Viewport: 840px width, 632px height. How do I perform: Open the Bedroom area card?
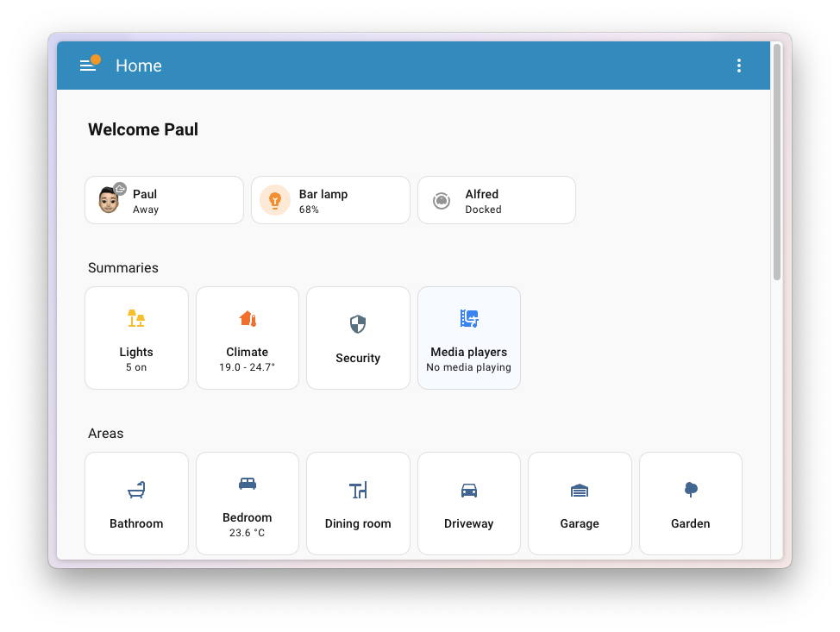tap(247, 504)
